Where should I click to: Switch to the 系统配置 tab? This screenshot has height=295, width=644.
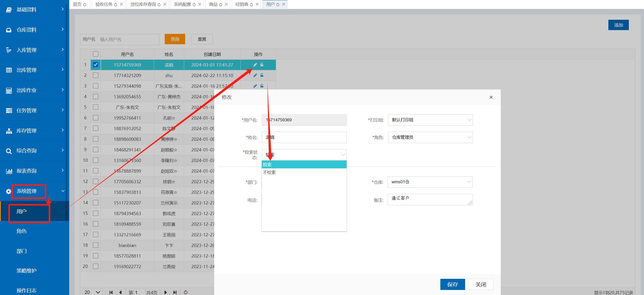pos(182,4)
